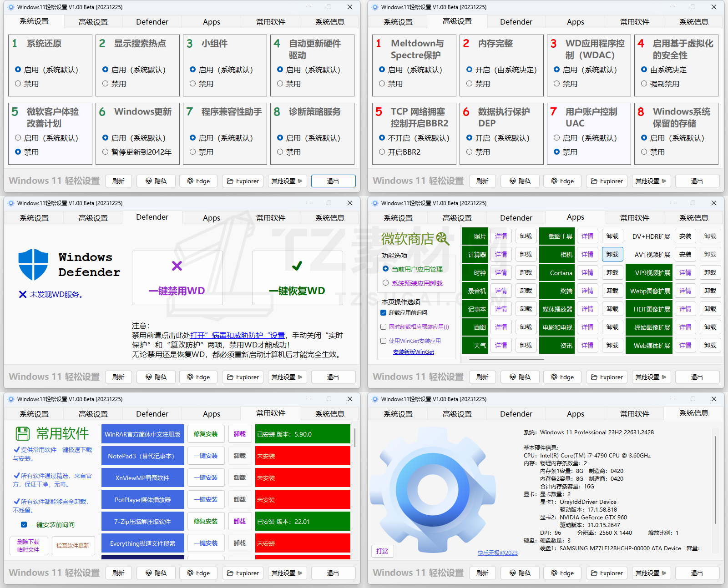Click Edge button in Defender window
Image resolution: width=728 pixels, height=588 pixels.
click(198, 377)
